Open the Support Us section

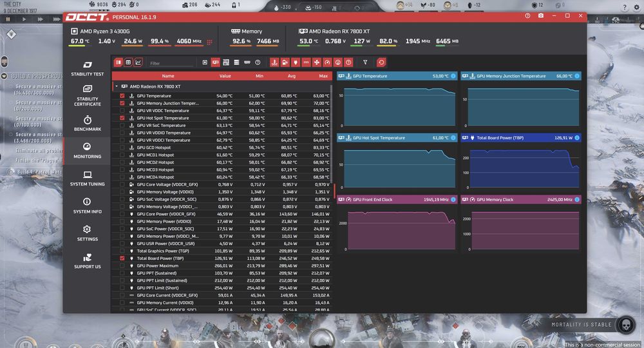87,261
